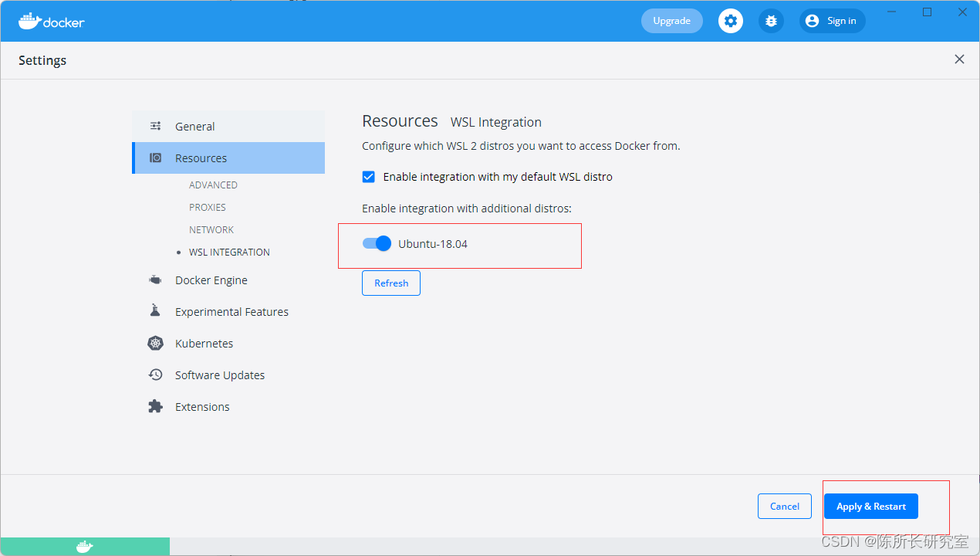Click the user avatar icon beside Sign in
The image size is (980, 556).
pos(812,21)
